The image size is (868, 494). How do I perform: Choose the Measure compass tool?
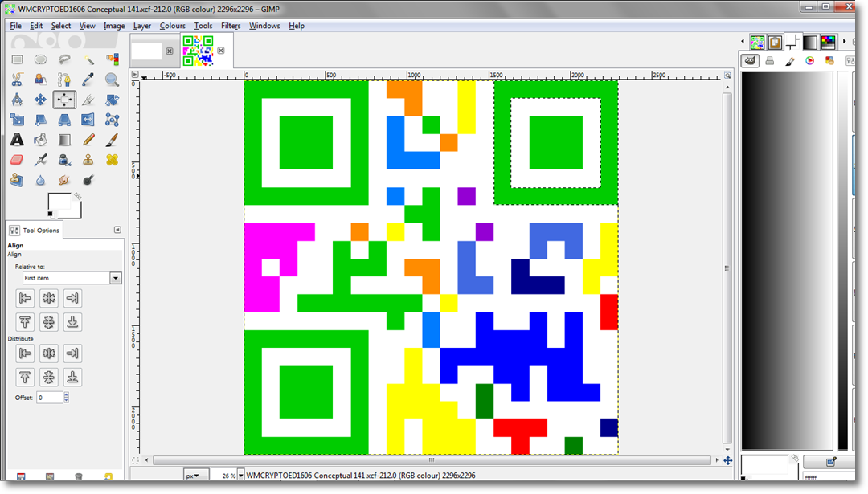[x=17, y=100]
